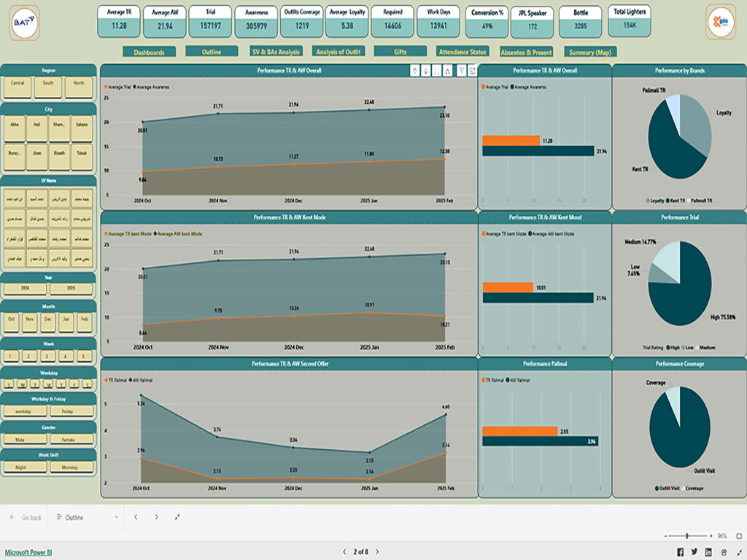Image resolution: width=747 pixels, height=560 pixels.
Task: Click previous page chevron beside 2 of 8
Action: tap(344, 552)
